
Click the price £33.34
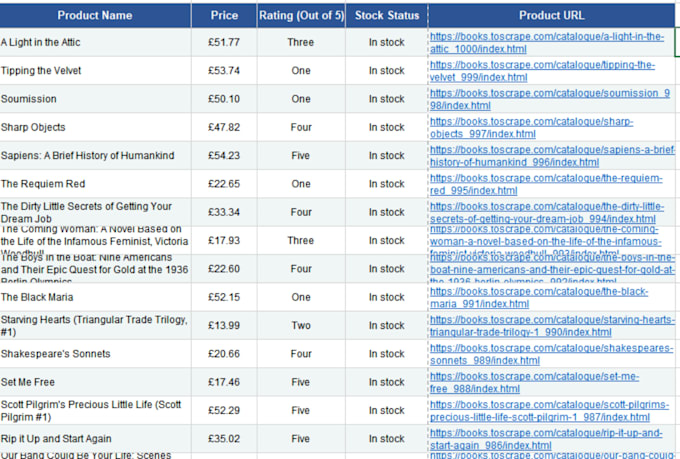[224, 213]
